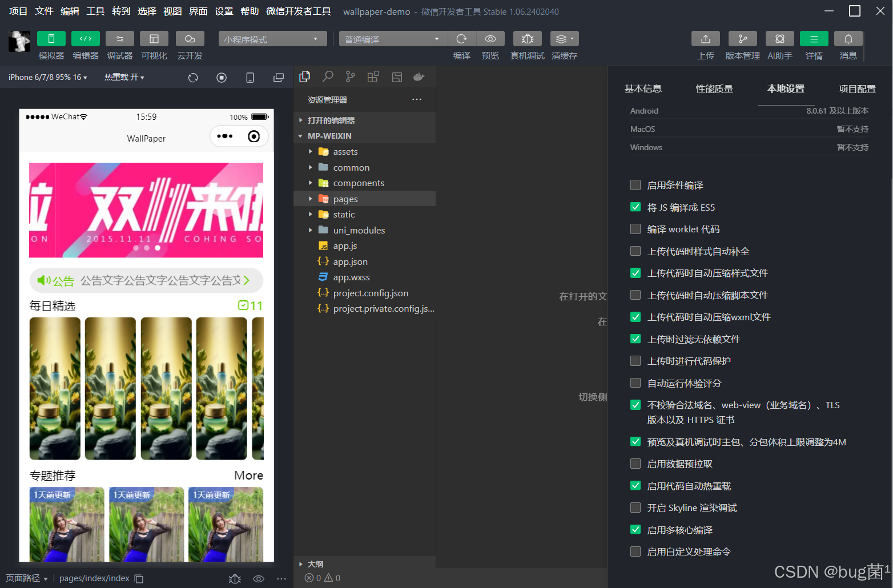Open the 小程序模式 mode dropdown

pos(272,39)
